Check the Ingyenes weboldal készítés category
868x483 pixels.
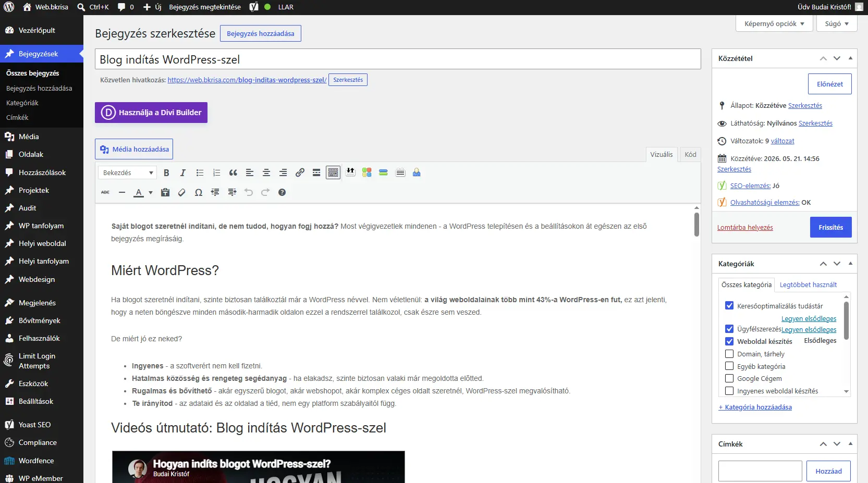(729, 391)
